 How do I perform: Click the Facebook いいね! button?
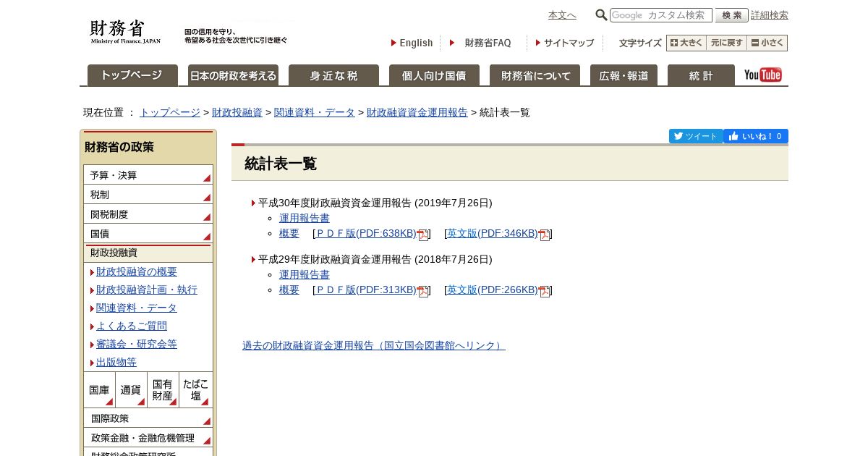(x=756, y=136)
